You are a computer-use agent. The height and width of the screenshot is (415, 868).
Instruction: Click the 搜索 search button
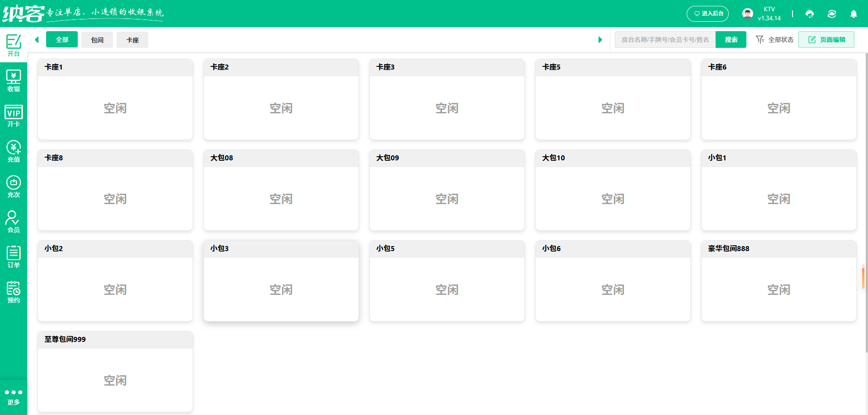pyautogui.click(x=731, y=40)
